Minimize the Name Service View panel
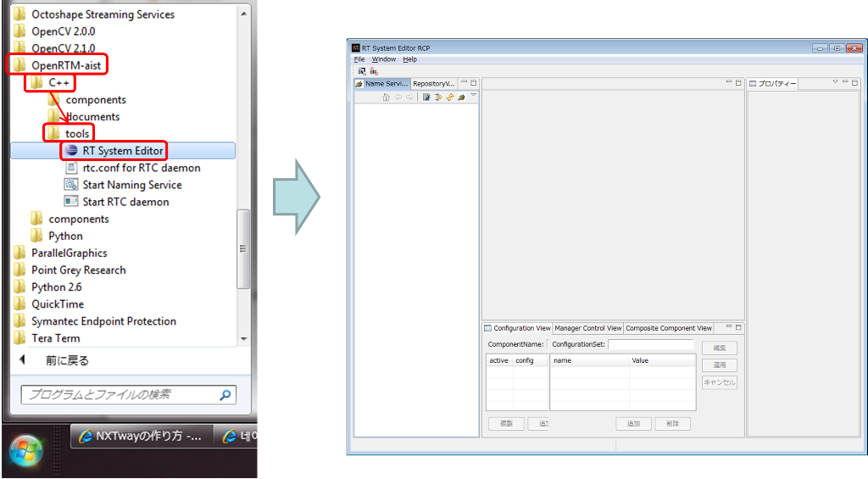This screenshot has height=479, width=868. pyautogui.click(x=464, y=82)
